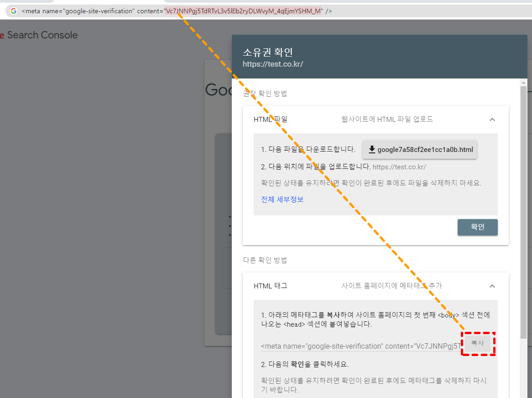Click the 확인 button in the HTML 파일 section
This screenshot has height=398, width=532.
tap(477, 227)
